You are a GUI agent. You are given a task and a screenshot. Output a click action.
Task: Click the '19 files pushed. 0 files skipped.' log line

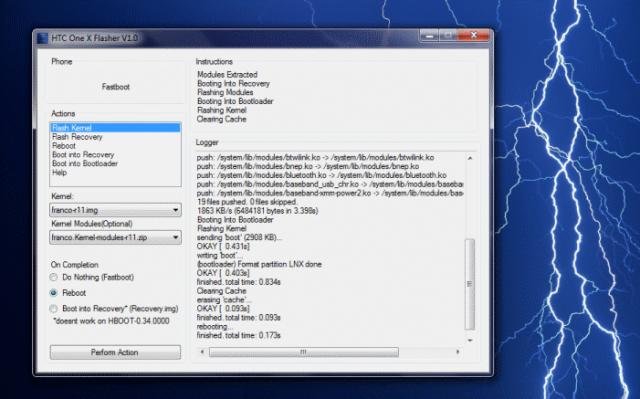tap(247, 202)
